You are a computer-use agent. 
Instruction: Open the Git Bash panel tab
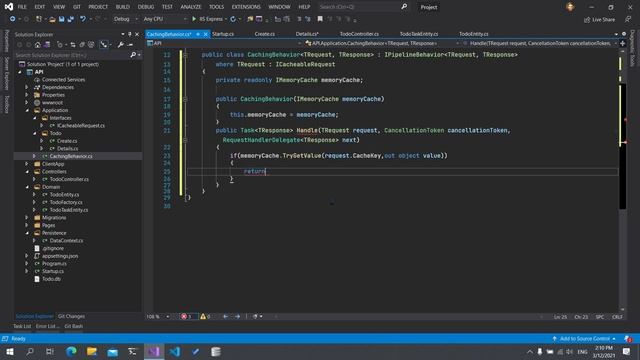(x=74, y=326)
